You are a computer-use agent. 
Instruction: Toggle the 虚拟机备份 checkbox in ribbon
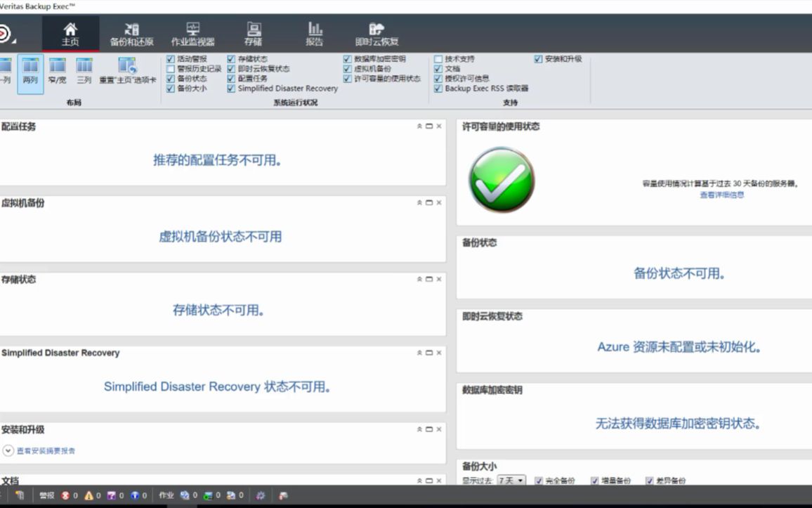click(348, 69)
